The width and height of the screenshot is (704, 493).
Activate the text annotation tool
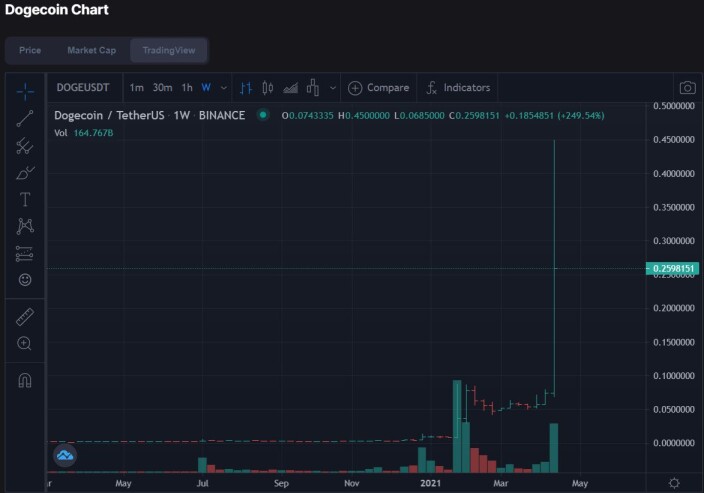(25, 199)
